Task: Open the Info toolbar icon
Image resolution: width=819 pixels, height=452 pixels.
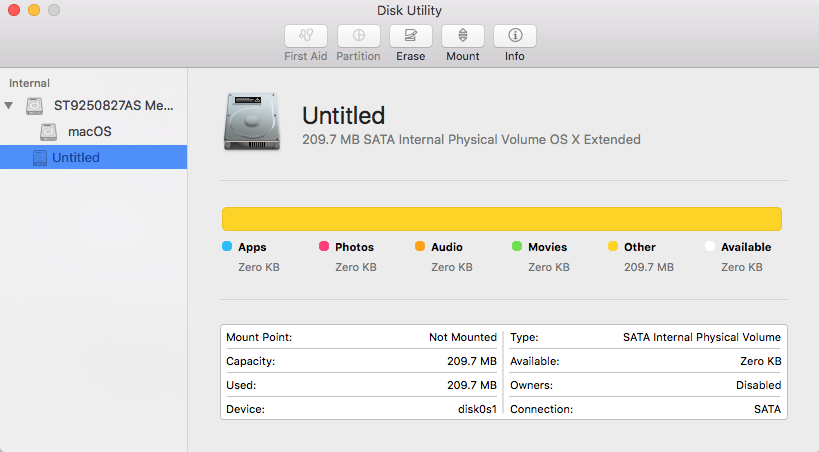Action: click(515, 36)
